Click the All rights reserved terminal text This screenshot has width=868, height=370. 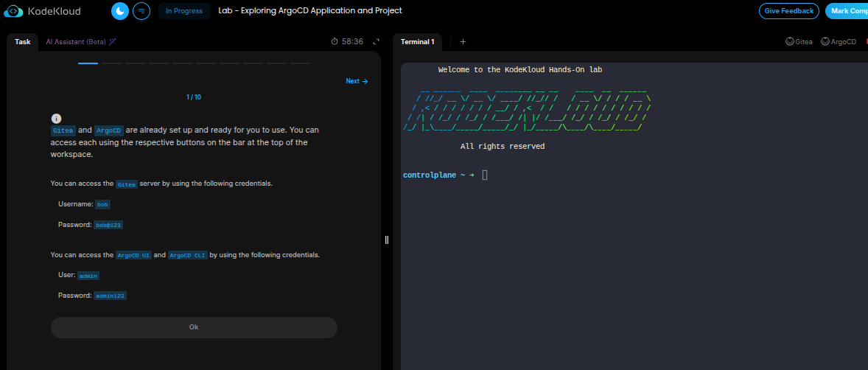point(503,146)
